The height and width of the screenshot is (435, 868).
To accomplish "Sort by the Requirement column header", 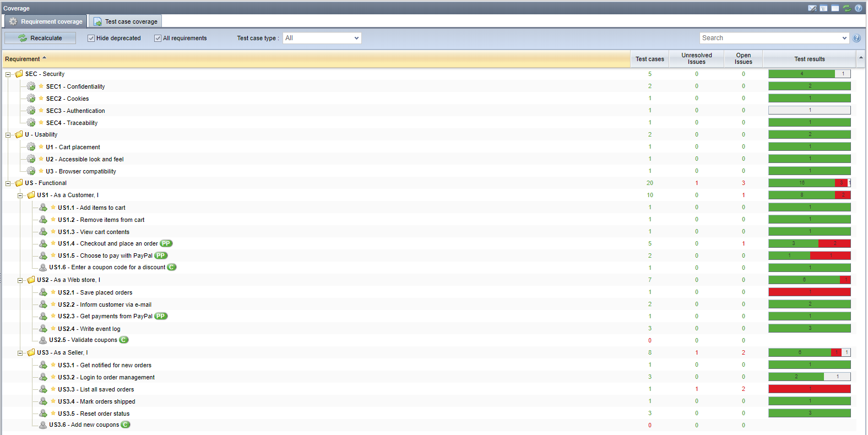I will [x=316, y=59].
